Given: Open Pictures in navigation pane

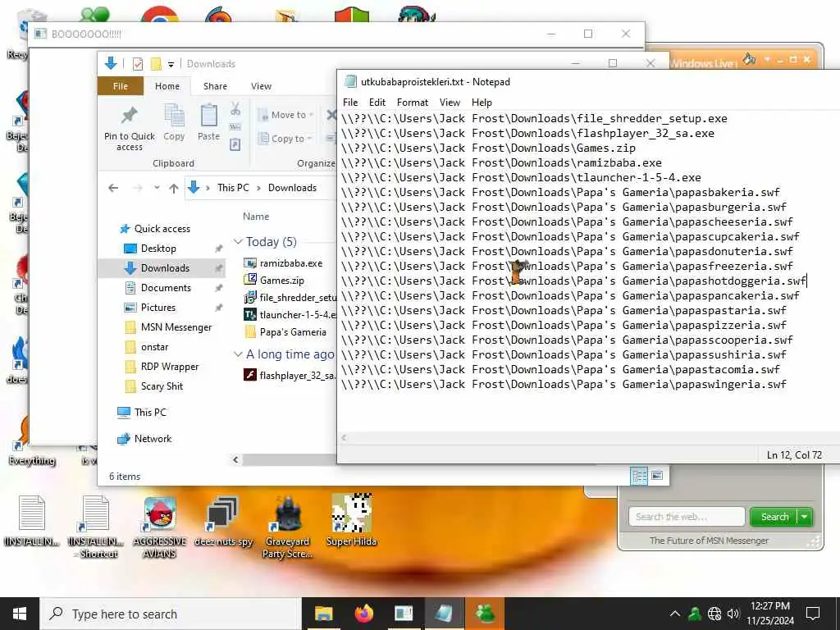Looking at the screenshot, I should pyautogui.click(x=158, y=308).
